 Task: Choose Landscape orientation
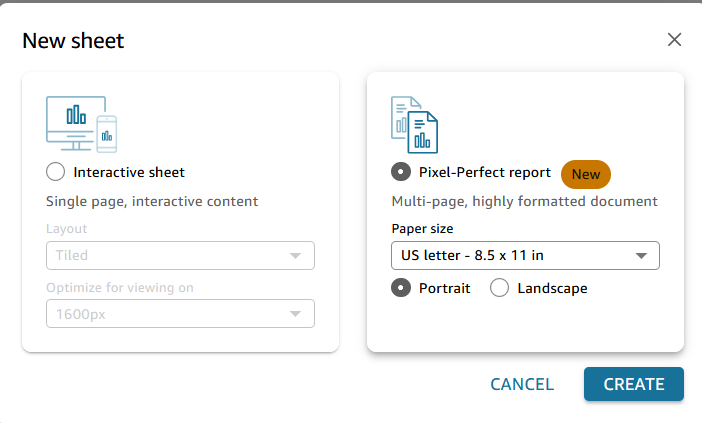(x=499, y=288)
